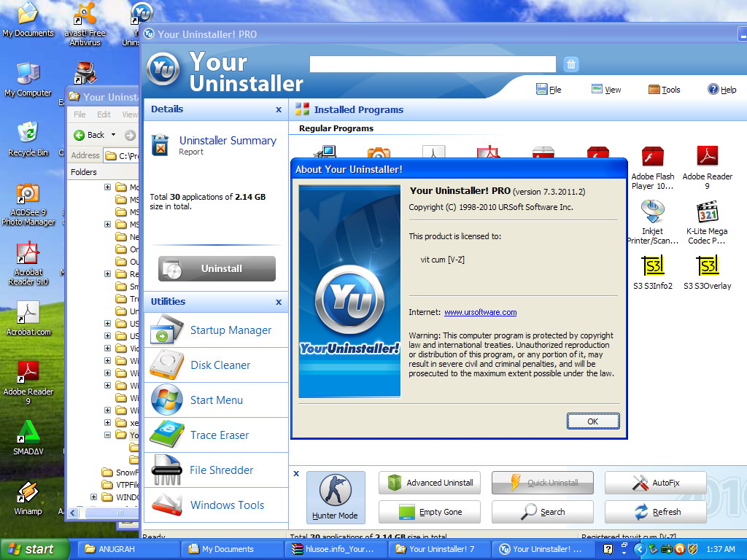
Task: Click the Search button in bottom toolbar
Action: click(543, 512)
